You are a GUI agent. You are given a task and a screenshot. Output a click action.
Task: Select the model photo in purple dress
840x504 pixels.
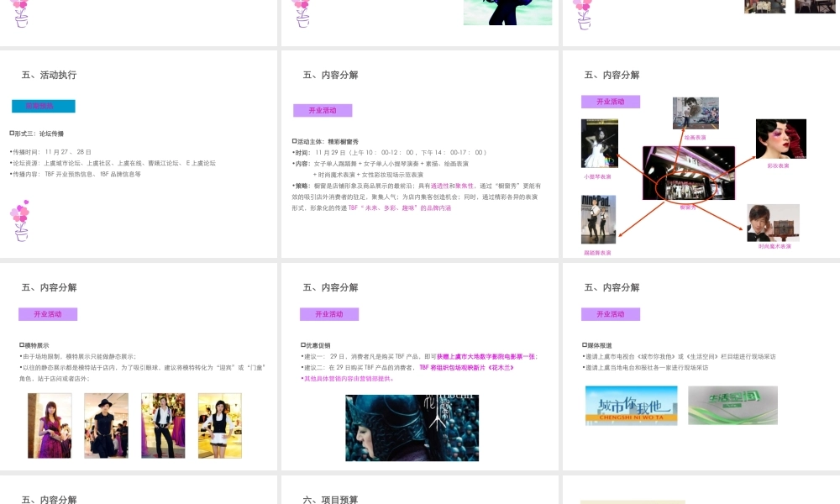click(50, 426)
